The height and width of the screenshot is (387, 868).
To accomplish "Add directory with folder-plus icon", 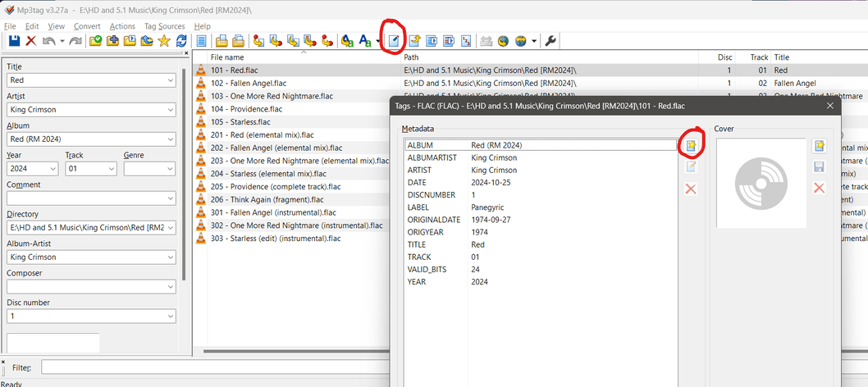I will tap(113, 41).
